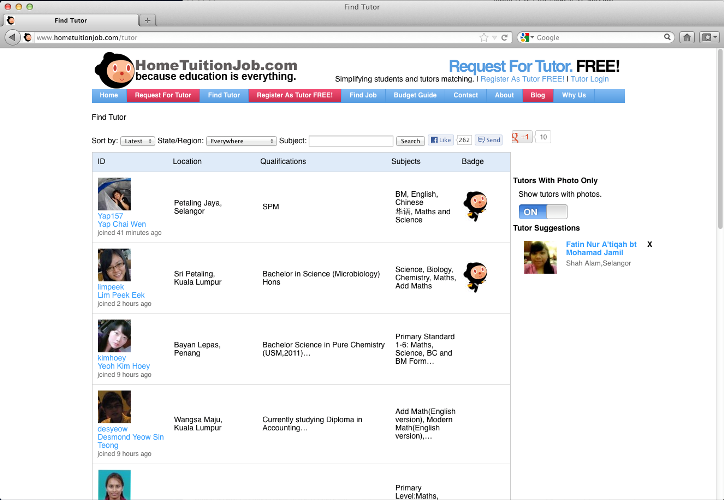Image resolution: width=724 pixels, height=500 pixels.
Task: Go to the Register As Tutor FREE! menu item
Action: tap(295, 95)
